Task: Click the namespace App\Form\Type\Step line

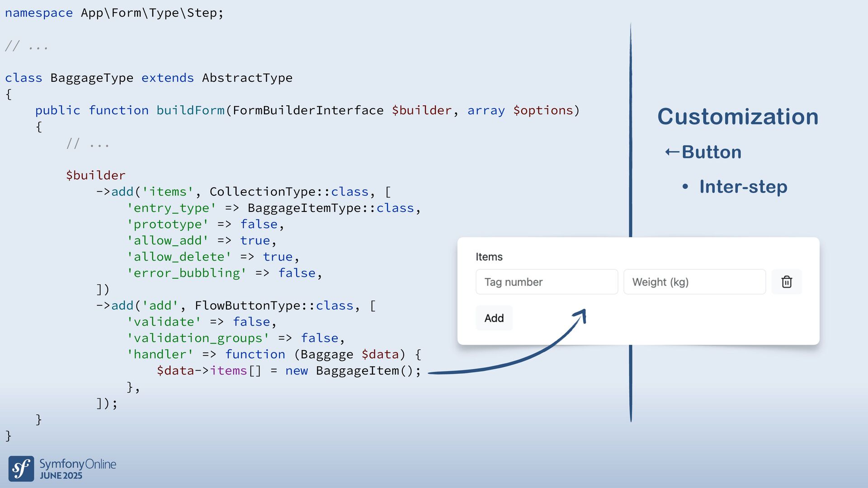Action: click(114, 13)
